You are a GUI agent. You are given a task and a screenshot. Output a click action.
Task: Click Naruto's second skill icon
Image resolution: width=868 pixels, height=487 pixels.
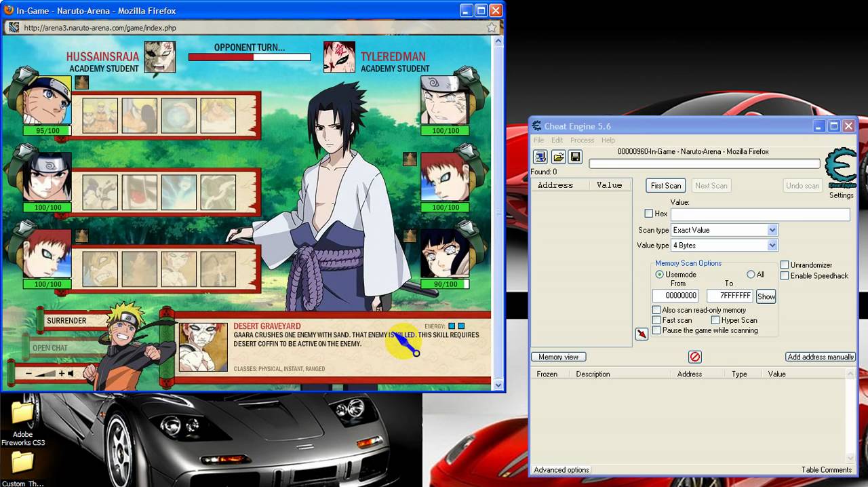coord(140,115)
